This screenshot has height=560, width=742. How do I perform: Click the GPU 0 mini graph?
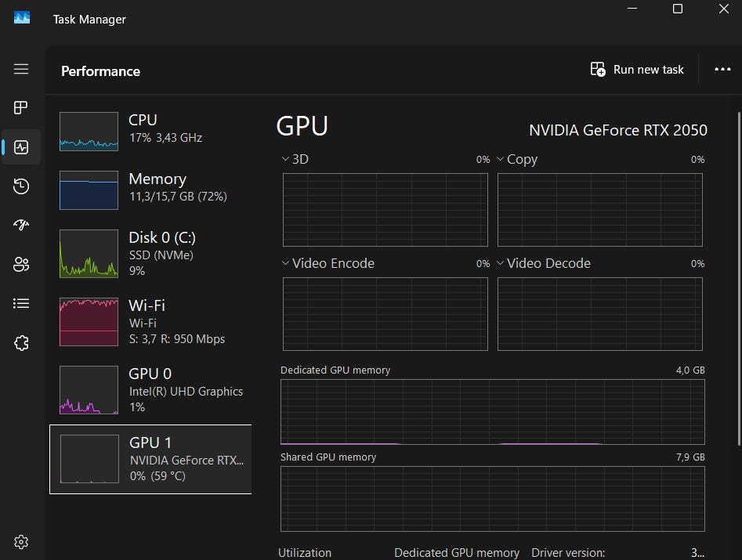point(89,390)
